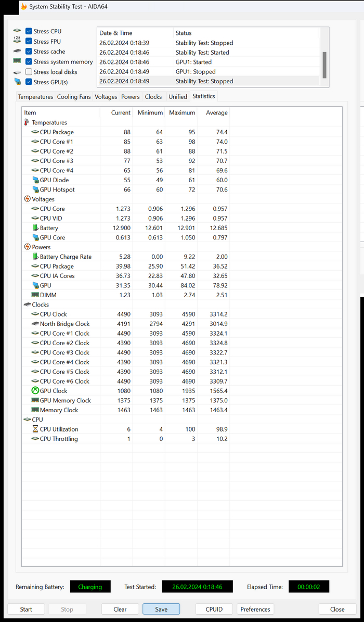The image size is (364, 622).
Task: Click the 'CPU Core #1' temperature row label
Action: click(x=56, y=142)
